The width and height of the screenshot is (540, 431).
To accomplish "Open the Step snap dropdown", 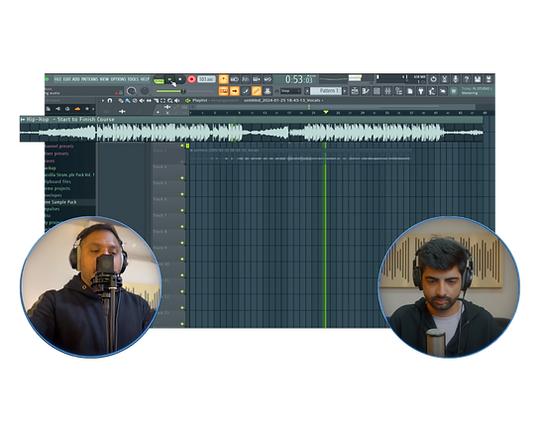I will point(290,91).
